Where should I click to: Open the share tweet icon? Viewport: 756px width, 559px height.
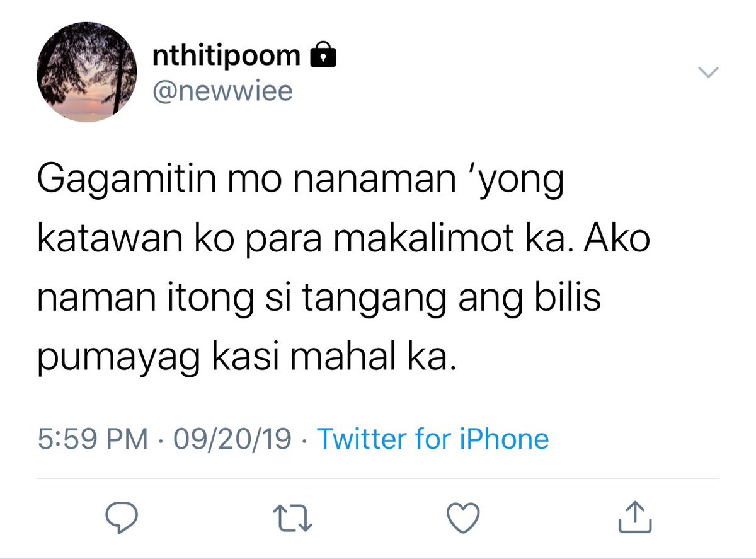pos(634,516)
